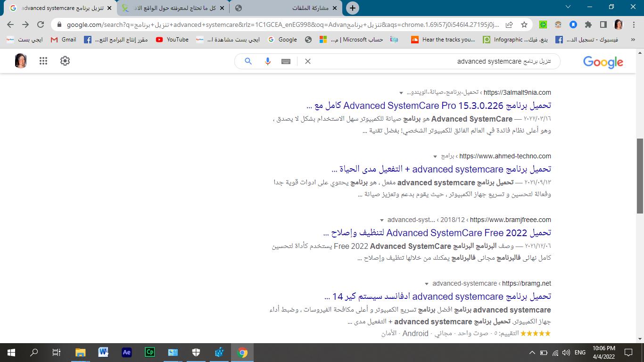The width and height of the screenshot is (644, 362).
Task: Reload the current page
Action: (x=41, y=25)
